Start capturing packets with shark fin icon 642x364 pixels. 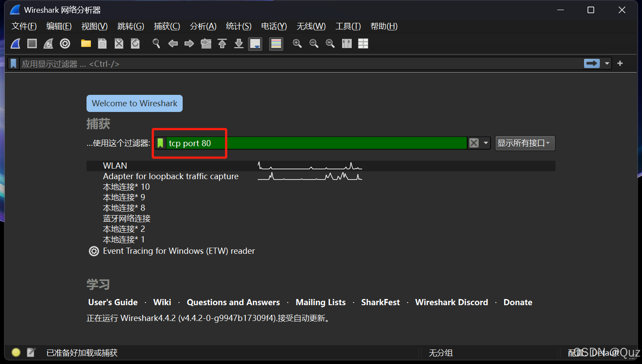click(x=15, y=43)
